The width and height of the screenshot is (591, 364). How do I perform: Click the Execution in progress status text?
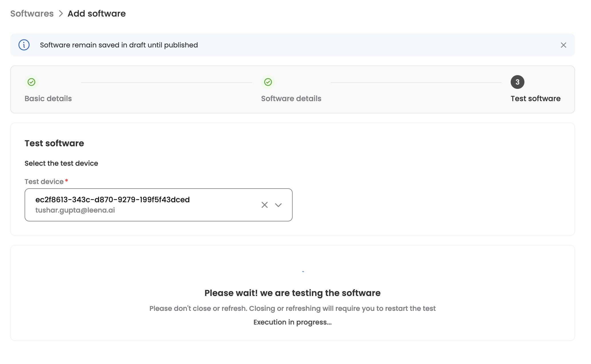[292, 322]
